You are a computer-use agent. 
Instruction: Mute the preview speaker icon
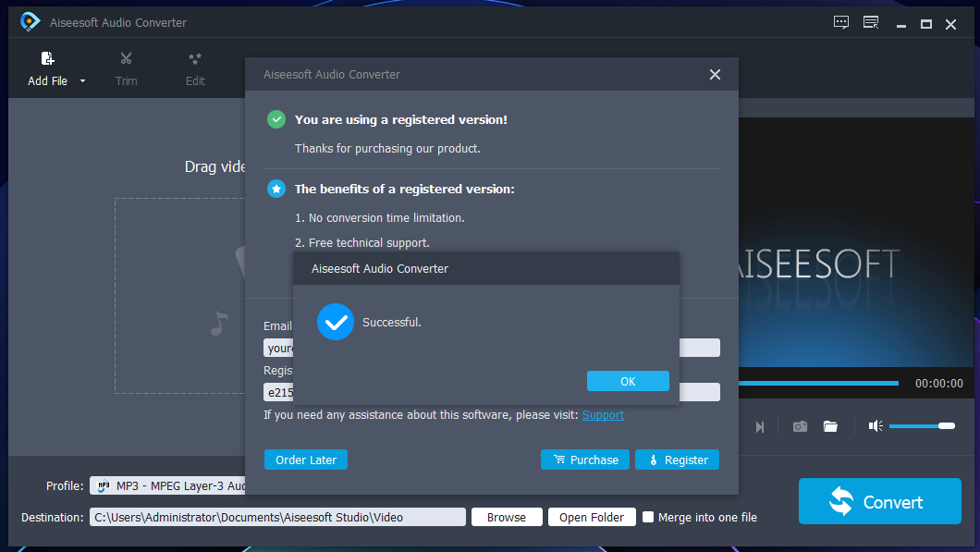point(875,425)
